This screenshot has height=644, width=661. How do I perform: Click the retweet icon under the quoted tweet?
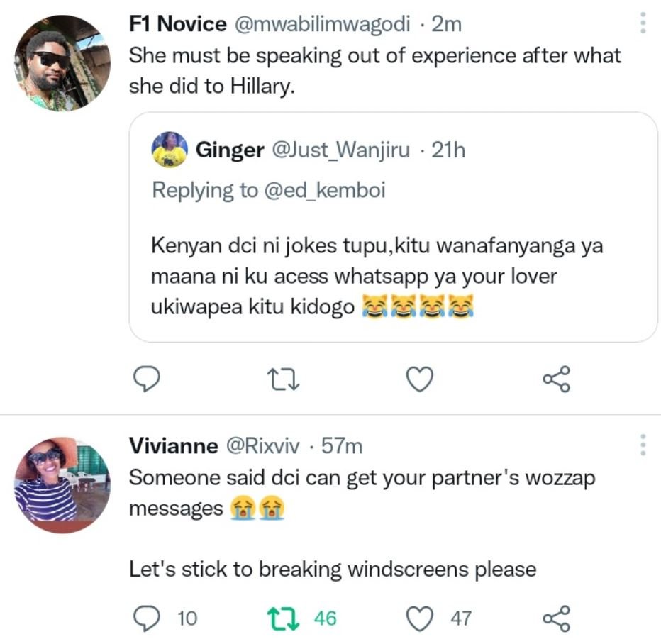(282, 379)
